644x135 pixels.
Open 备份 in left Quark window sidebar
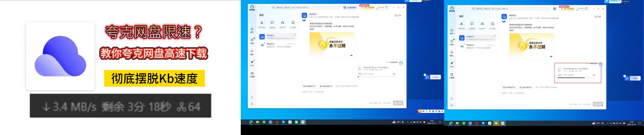(252, 52)
